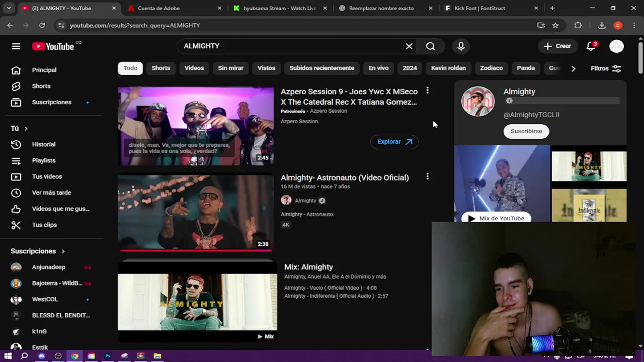This screenshot has height=362, width=644.
Task: Bookmark this page with the star
Action: click(555, 25)
